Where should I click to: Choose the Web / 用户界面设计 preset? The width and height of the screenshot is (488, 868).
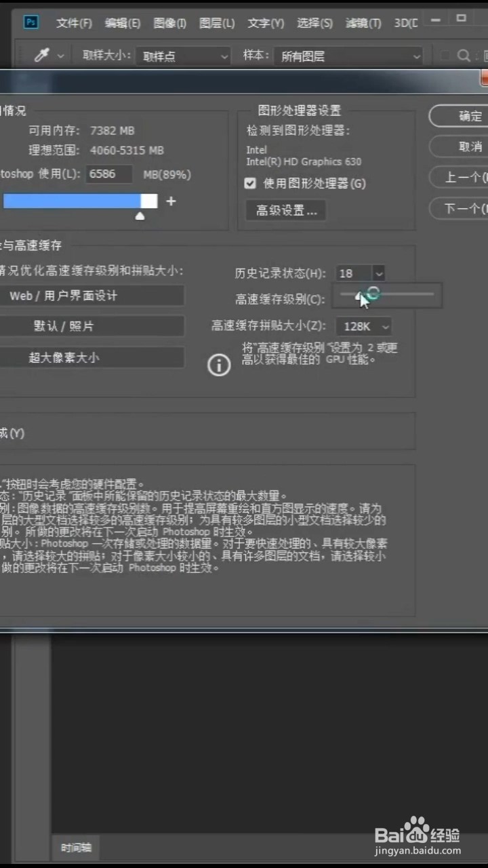coord(91,296)
